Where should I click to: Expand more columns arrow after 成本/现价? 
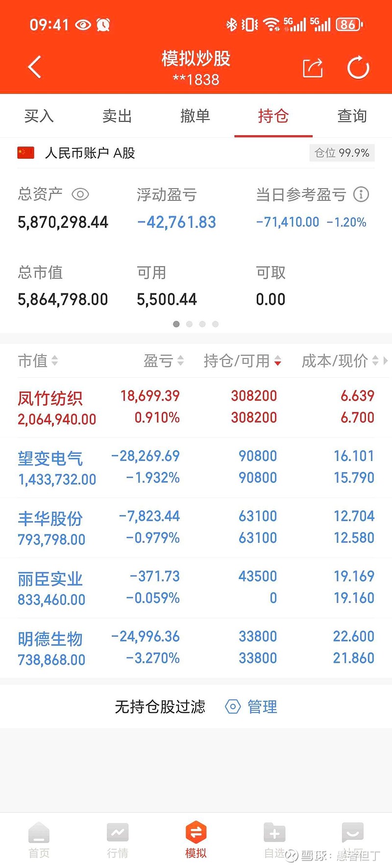(x=386, y=361)
